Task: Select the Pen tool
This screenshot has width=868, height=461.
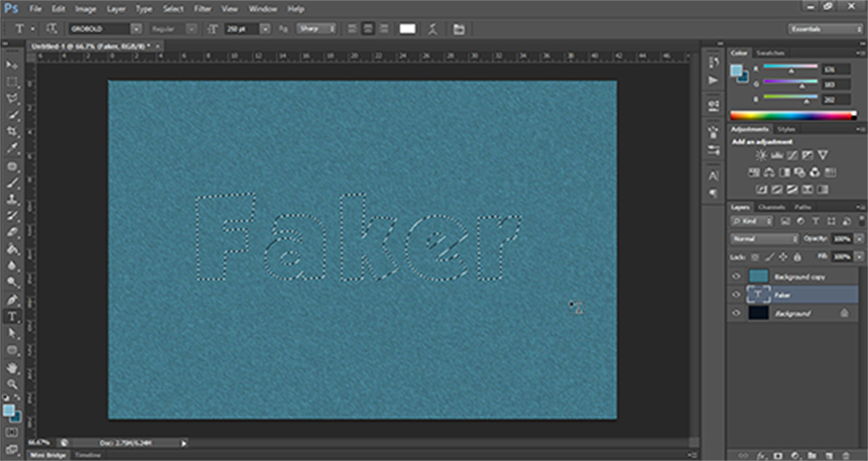Action: [x=12, y=300]
